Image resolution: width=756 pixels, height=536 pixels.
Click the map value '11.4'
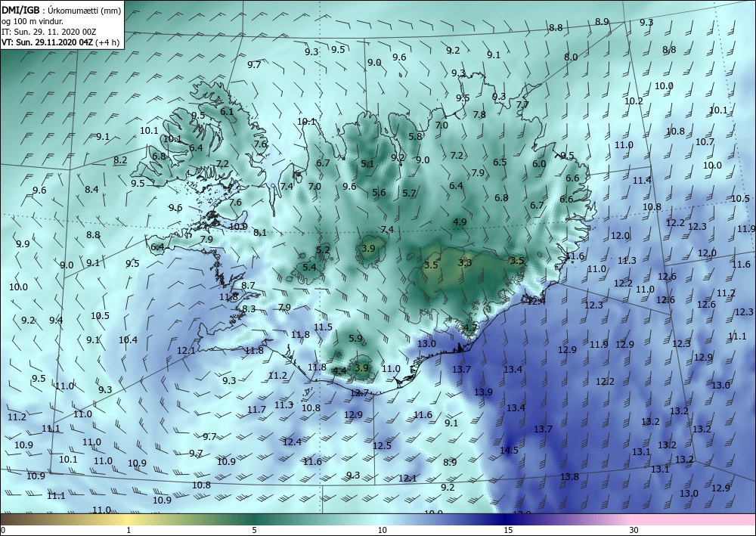coord(642,180)
